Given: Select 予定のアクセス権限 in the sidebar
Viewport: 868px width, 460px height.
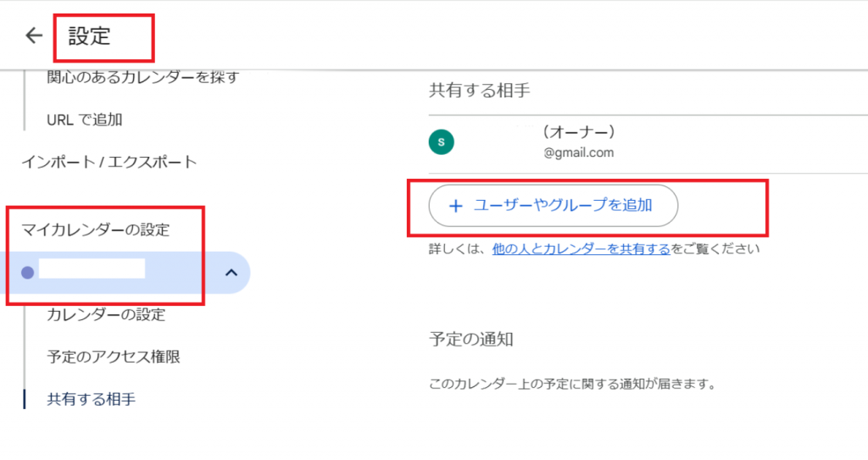Looking at the screenshot, I should 114,357.
